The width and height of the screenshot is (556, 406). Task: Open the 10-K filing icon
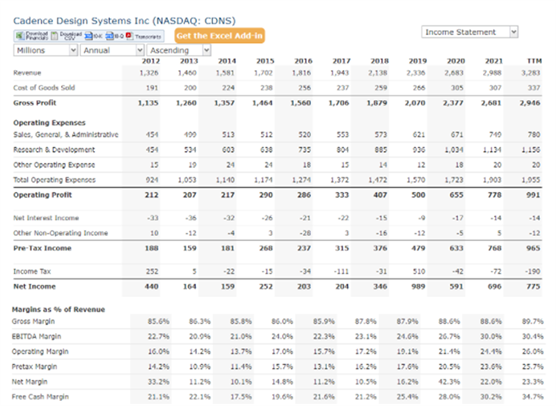[89, 36]
